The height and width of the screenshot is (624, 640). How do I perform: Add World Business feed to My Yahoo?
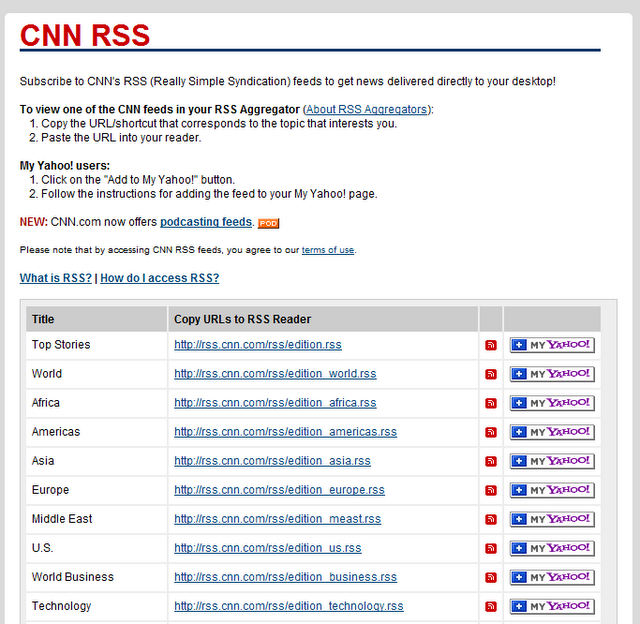tap(552, 577)
